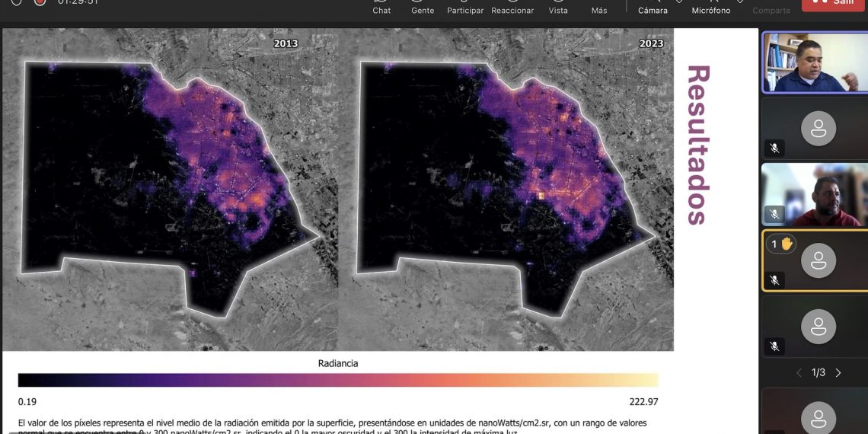The width and height of the screenshot is (868, 434).
Task: Go to next participant page arrow
Action: (x=838, y=372)
